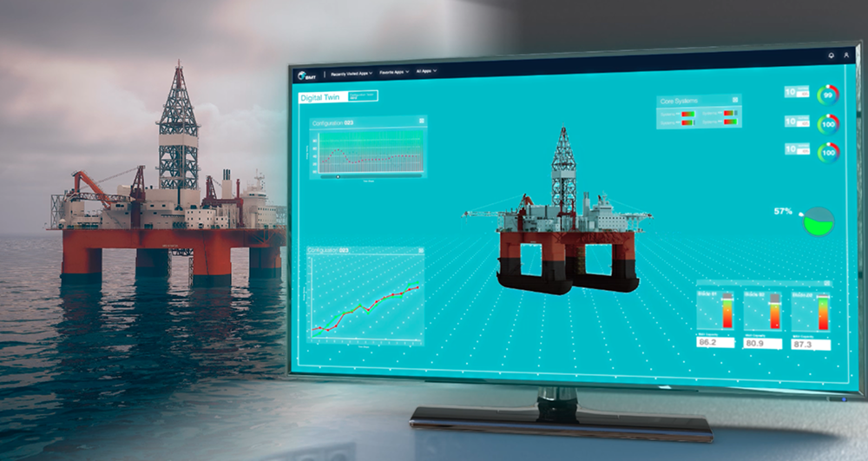Click the 87.3 capacity value field
The width and height of the screenshot is (868, 461).
tap(811, 345)
